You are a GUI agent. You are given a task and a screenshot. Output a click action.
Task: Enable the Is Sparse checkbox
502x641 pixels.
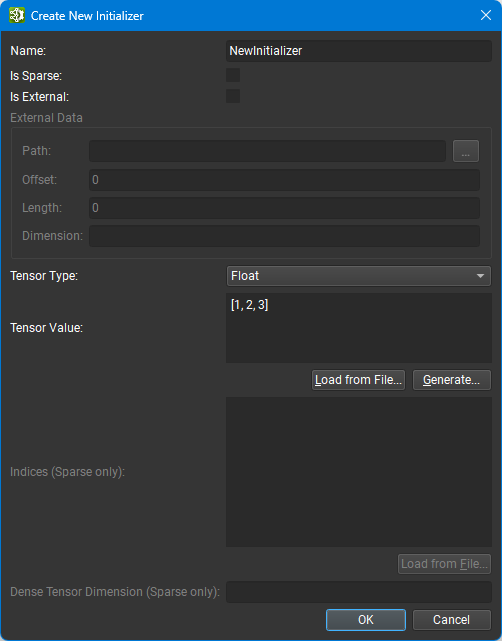coord(233,75)
